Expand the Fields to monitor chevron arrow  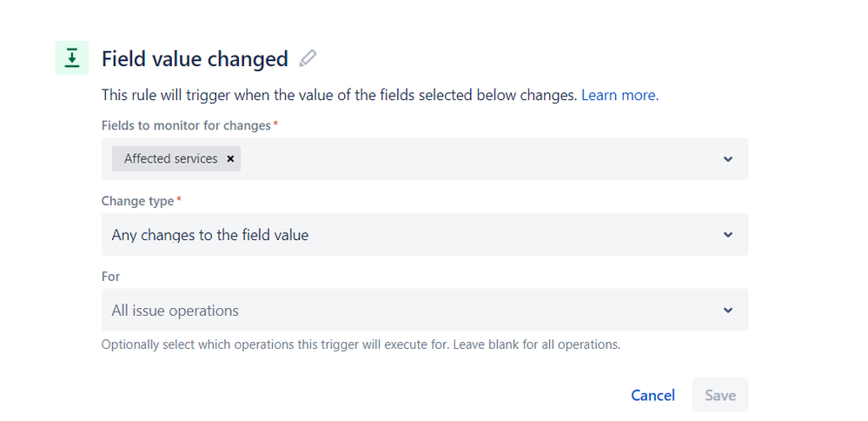(728, 159)
